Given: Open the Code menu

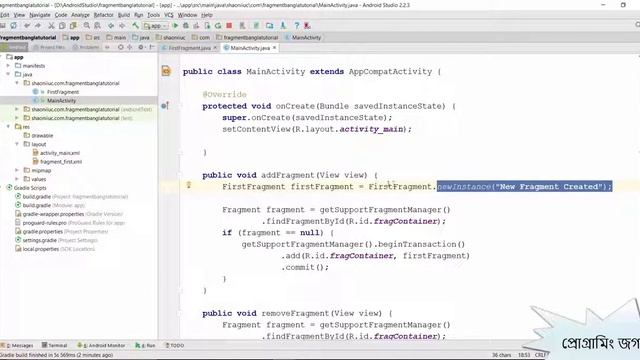Looking at the screenshot, I should (61, 15).
